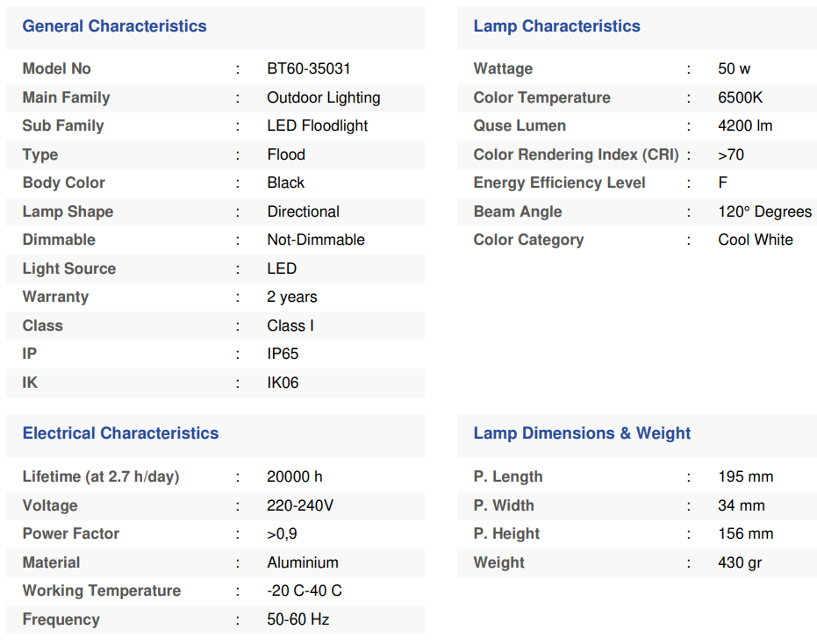
Task: Click the 4200 lm lumen value
Action: pyautogui.click(x=744, y=125)
